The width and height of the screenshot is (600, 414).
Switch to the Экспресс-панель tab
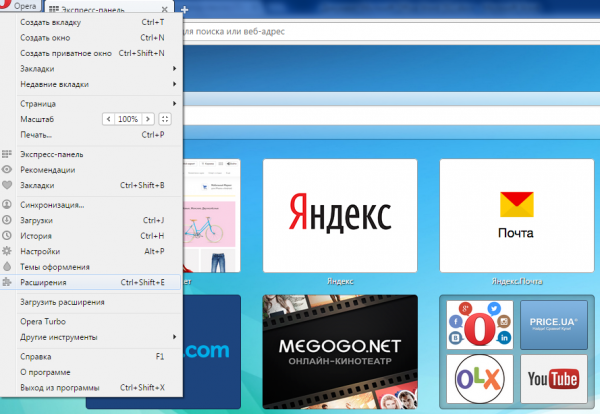(x=109, y=9)
